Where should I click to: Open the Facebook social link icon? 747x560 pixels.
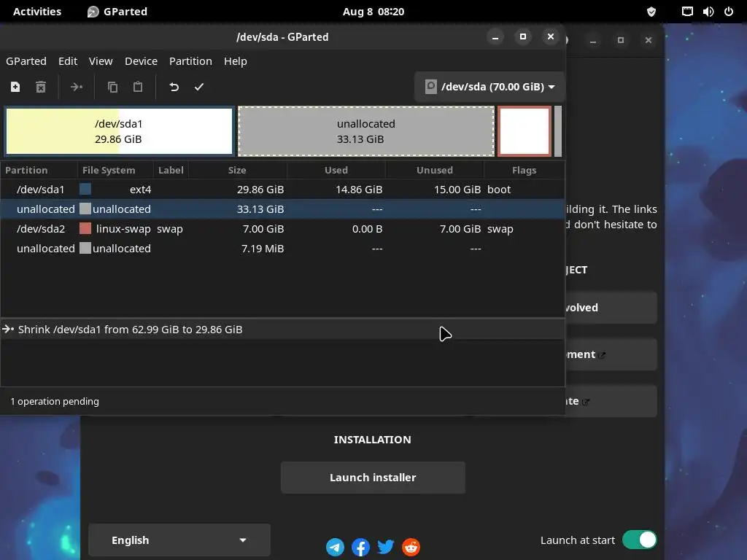click(360, 547)
